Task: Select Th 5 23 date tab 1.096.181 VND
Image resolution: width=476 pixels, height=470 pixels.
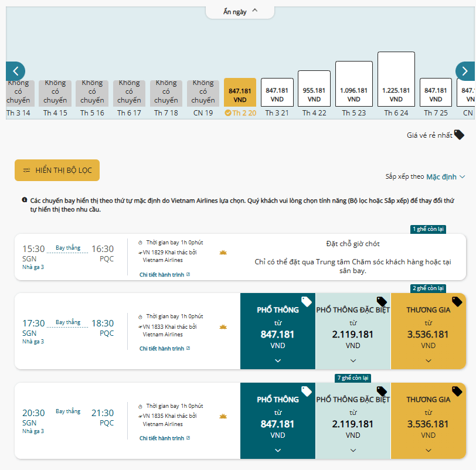Action: click(x=354, y=89)
